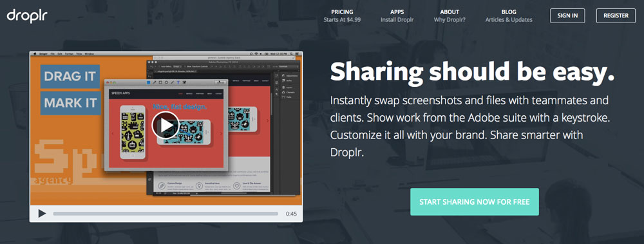
Task: Go to the About page
Action: coord(450,15)
